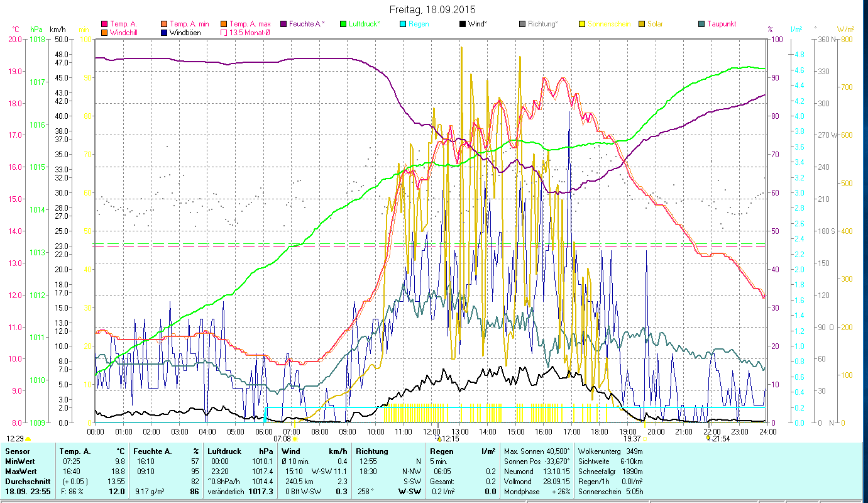Click the 12:00 time axis label
Screen dimensions: 868x503
(431, 431)
